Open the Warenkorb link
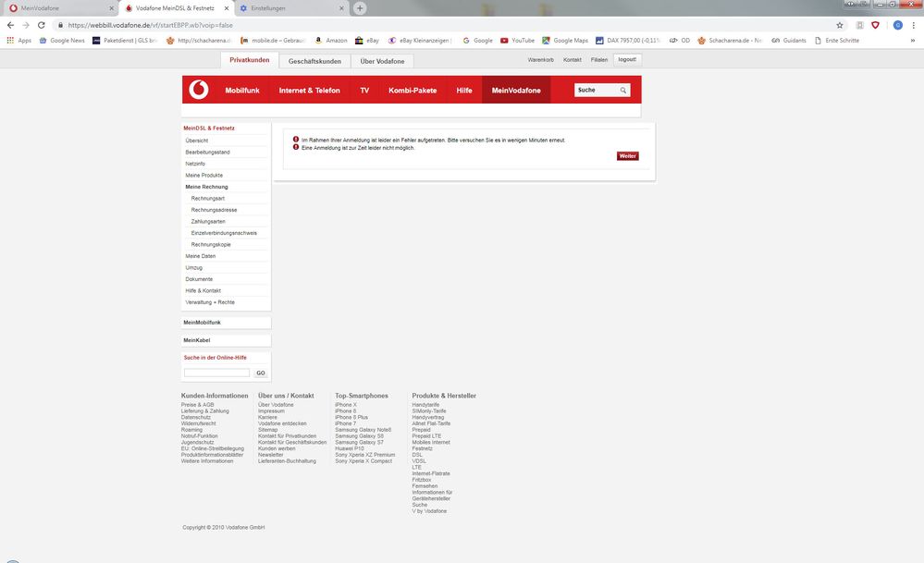This screenshot has height=563, width=924. pyautogui.click(x=540, y=59)
